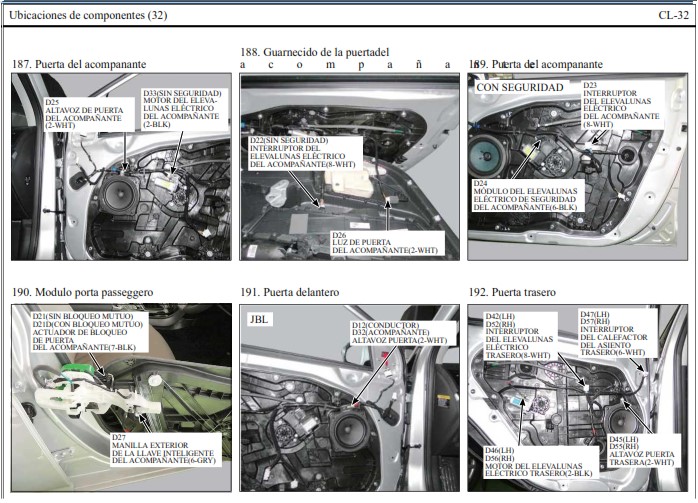Click the caption "192. Puerta trasero"
698x503 pixels.
pyautogui.click(x=512, y=292)
